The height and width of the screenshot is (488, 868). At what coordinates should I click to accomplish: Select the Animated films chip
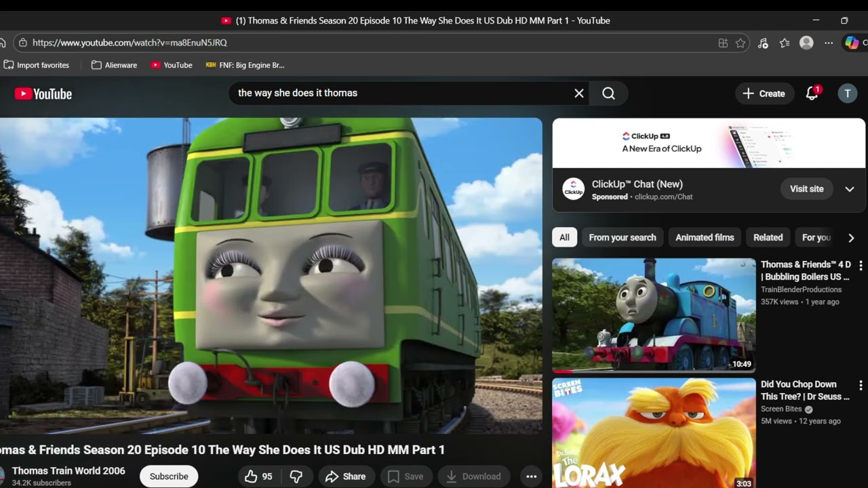tap(705, 237)
